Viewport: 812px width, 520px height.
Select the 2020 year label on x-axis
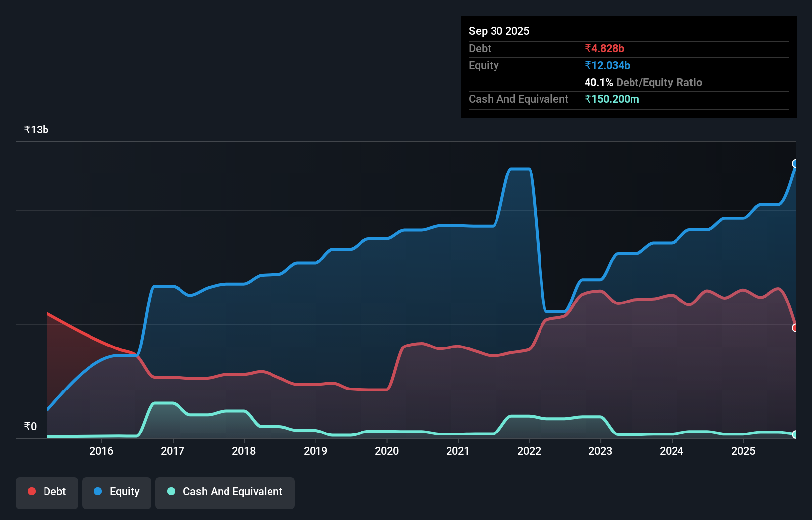pyautogui.click(x=387, y=451)
